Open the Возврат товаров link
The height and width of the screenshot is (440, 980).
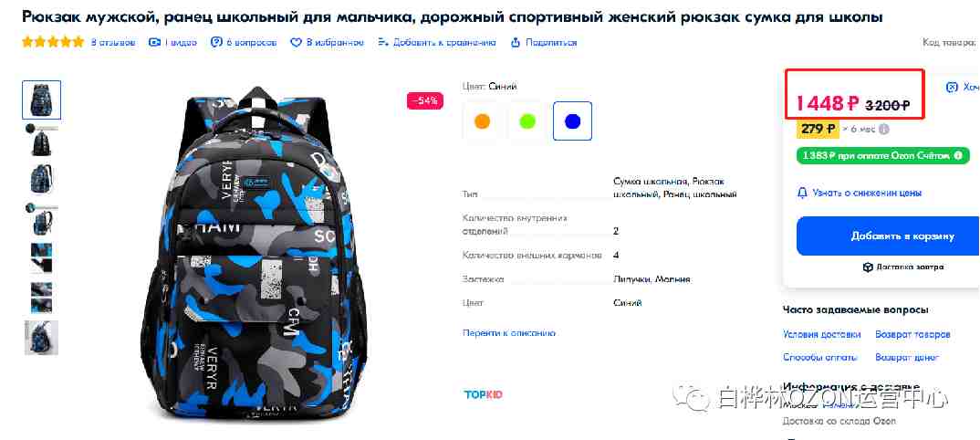click(x=913, y=334)
